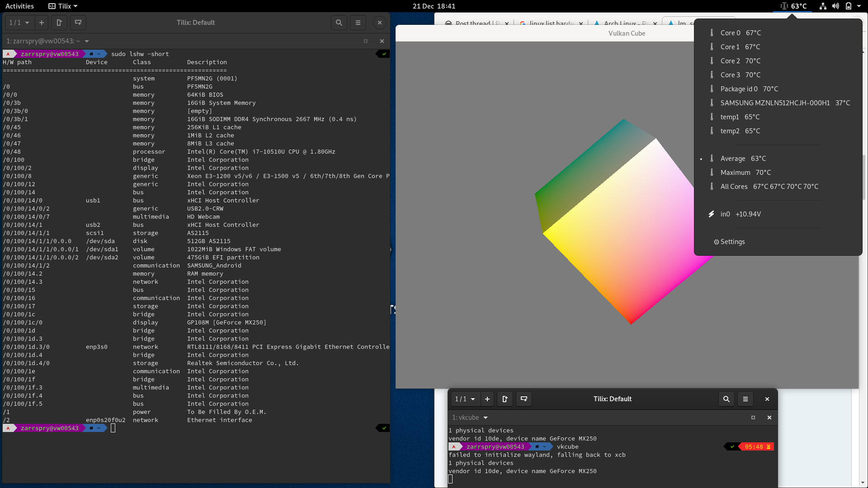Add terminal down in bottom Tilix window

pyautogui.click(x=524, y=399)
